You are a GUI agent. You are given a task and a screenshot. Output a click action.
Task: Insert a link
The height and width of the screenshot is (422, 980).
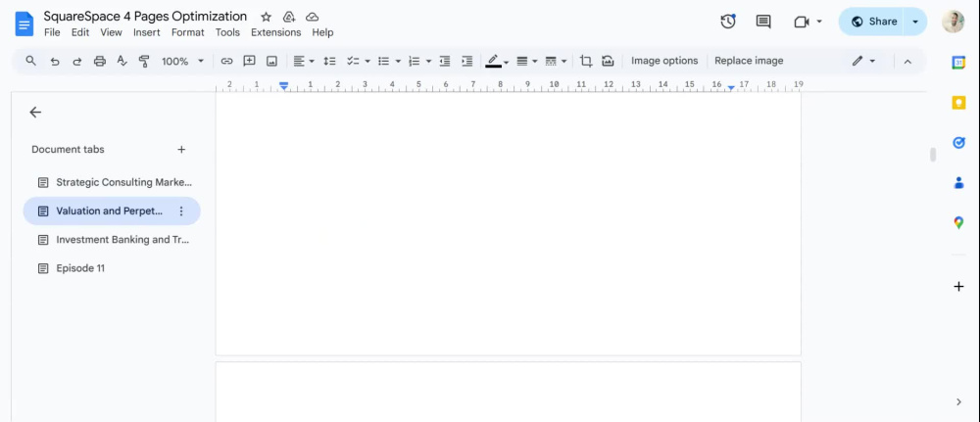[227, 61]
